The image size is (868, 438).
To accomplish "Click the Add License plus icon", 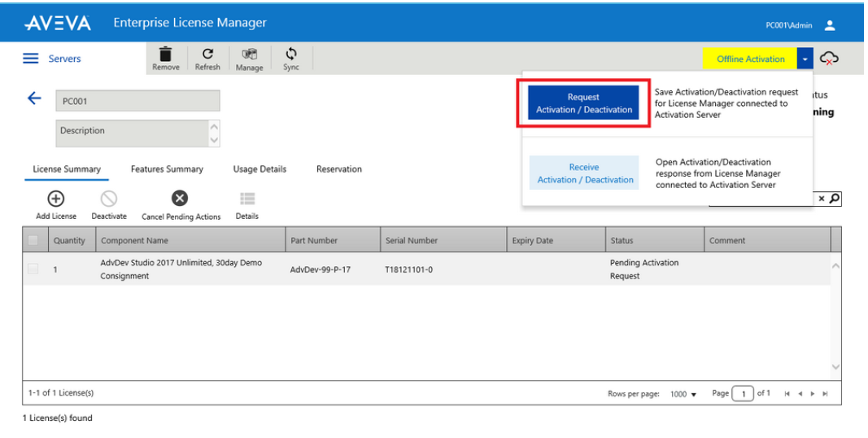I will click(x=56, y=198).
